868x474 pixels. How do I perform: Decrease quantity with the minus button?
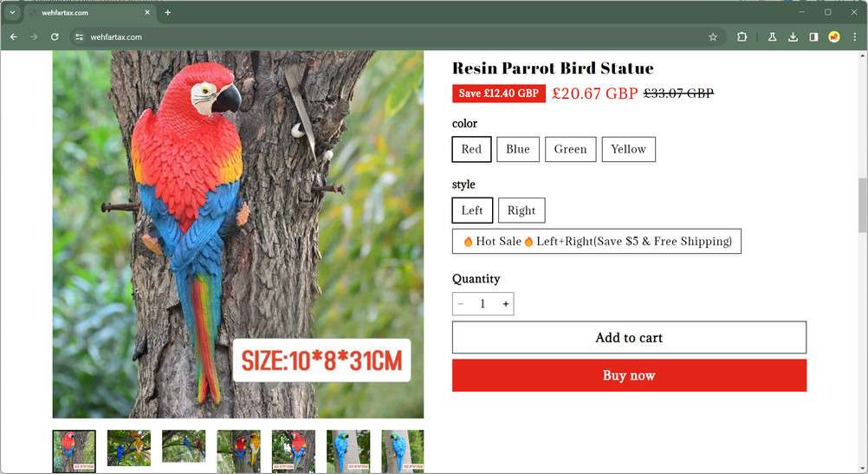(x=461, y=303)
